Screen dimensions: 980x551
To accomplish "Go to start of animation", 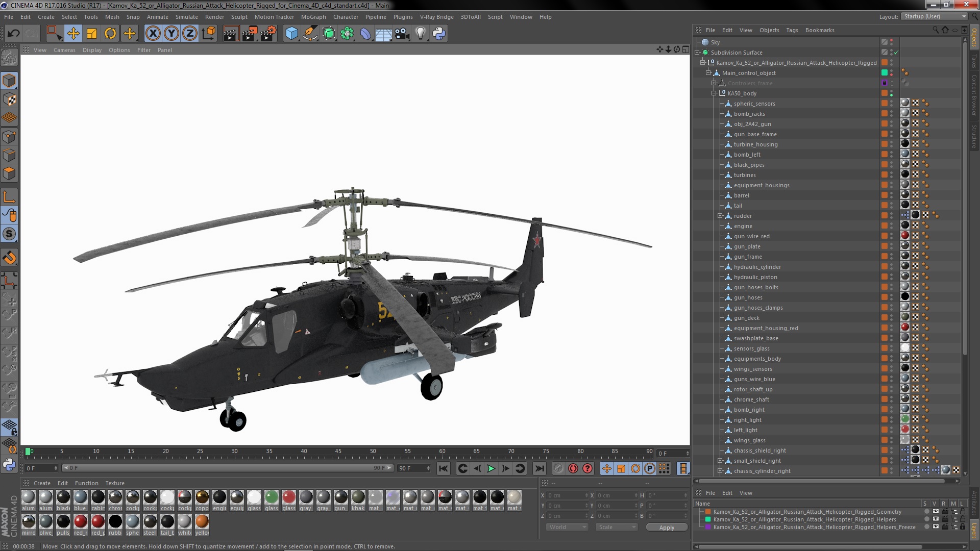I will tap(444, 468).
